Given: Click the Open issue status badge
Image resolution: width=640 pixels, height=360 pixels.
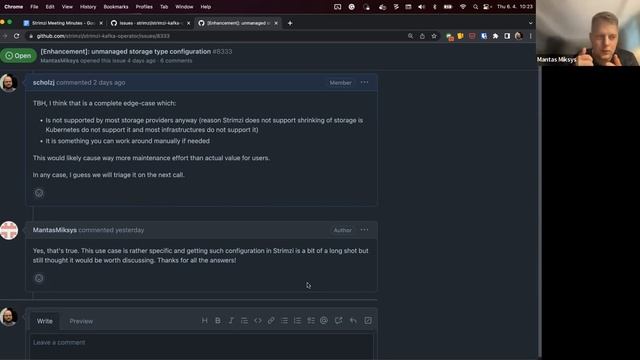Looking at the screenshot, I should [18, 56].
